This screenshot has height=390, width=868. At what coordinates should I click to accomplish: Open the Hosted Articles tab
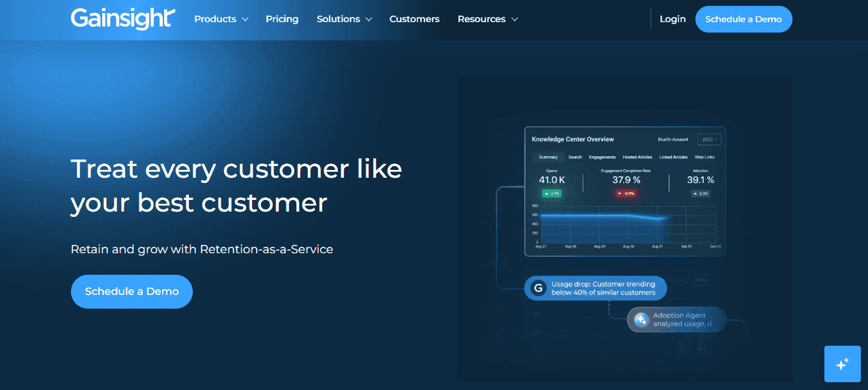tap(638, 157)
